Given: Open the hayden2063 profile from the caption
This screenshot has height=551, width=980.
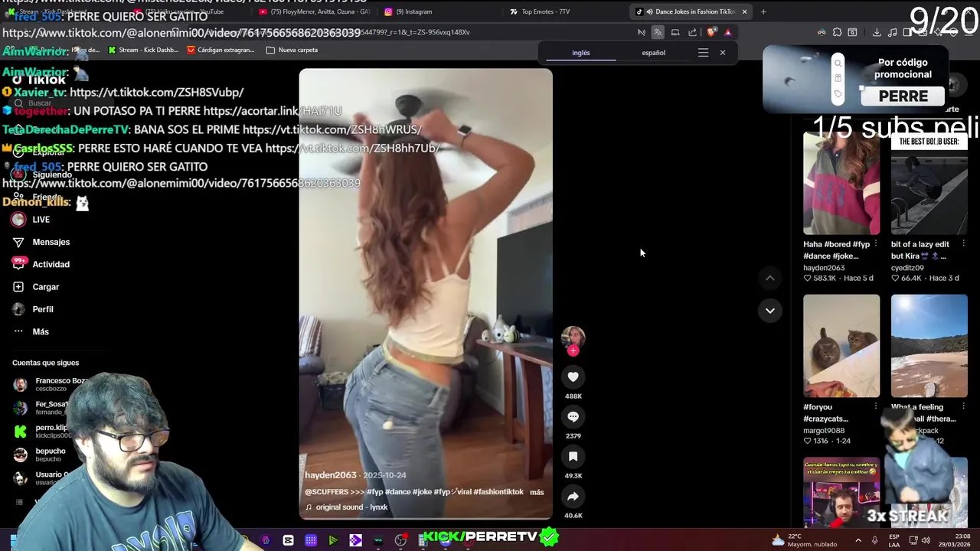Looking at the screenshot, I should pos(331,475).
